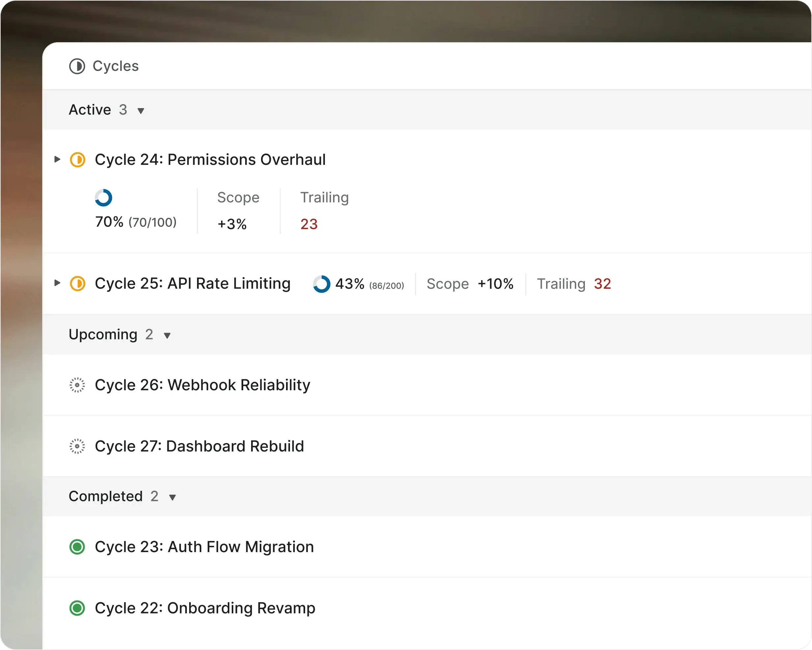Screen dimensions: 812x650
Task: Click Cycle 24 orange in-progress status icon
Action: tap(77, 160)
